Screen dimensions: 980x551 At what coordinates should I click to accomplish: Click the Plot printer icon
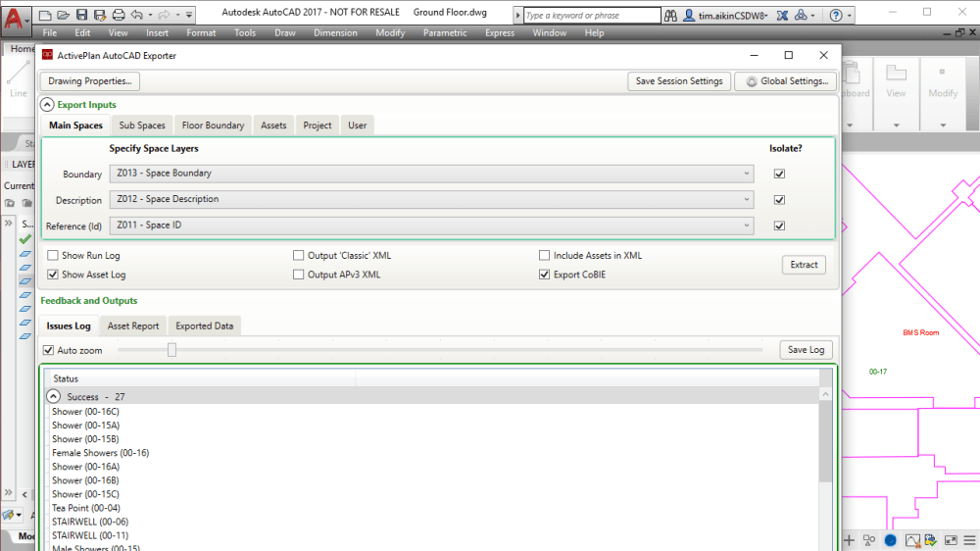(119, 15)
